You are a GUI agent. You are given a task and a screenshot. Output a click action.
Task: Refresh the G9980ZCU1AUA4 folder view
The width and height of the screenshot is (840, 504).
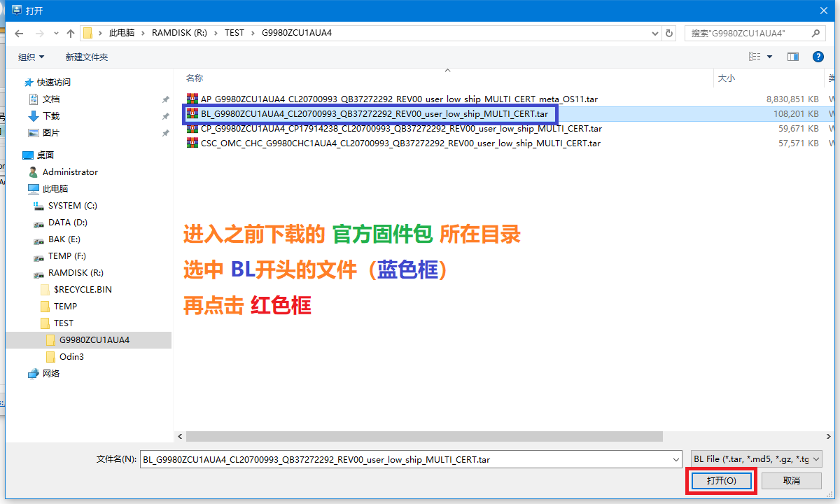tap(669, 33)
